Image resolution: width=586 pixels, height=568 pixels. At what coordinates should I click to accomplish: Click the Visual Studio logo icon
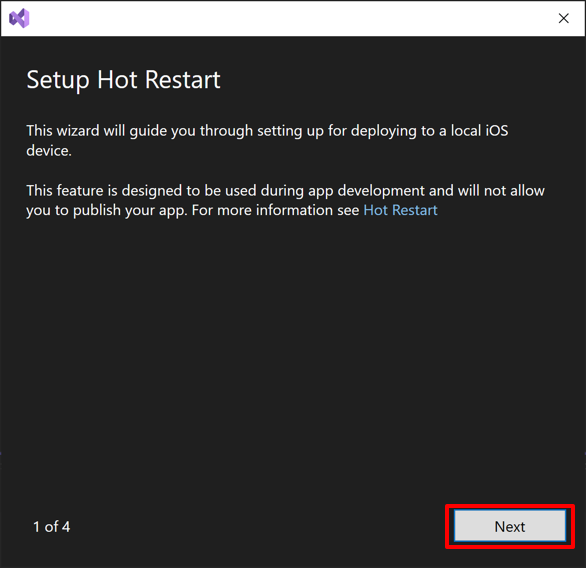pos(19,18)
